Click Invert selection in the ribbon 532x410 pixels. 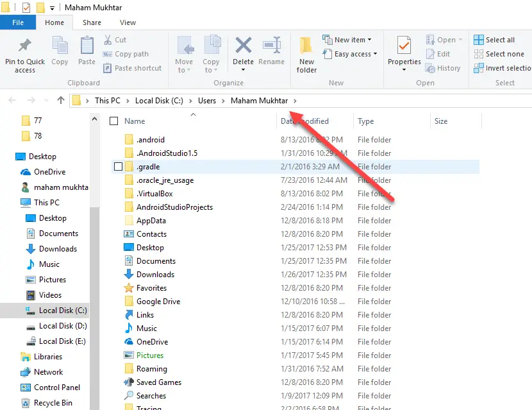pos(503,68)
